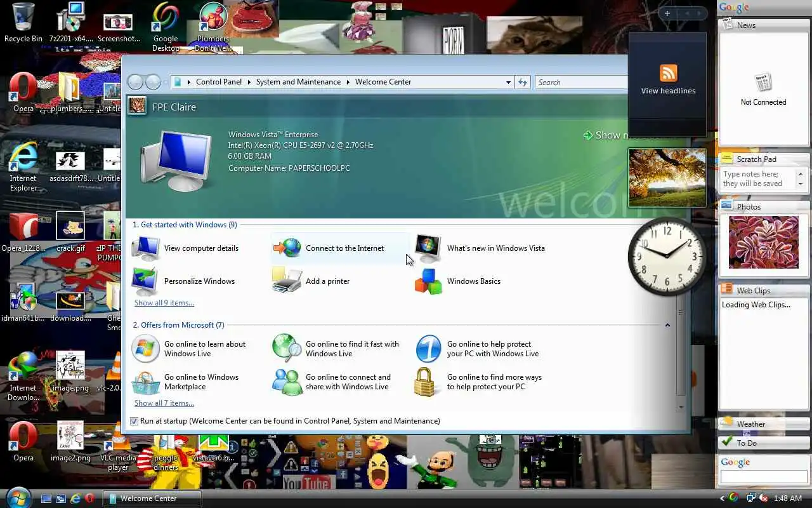The image size is (812, 508).
Task: Click the analog clock gadget
Action: click(x=667, y=256)
